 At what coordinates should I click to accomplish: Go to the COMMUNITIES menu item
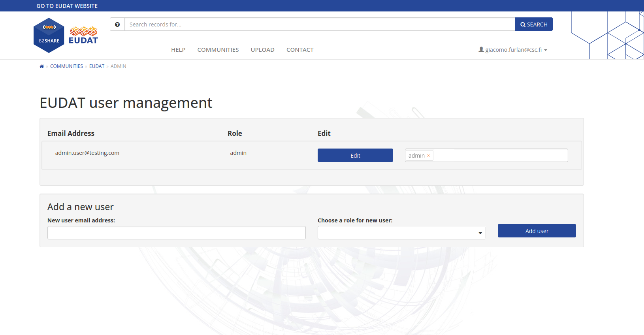pos(218,50)
